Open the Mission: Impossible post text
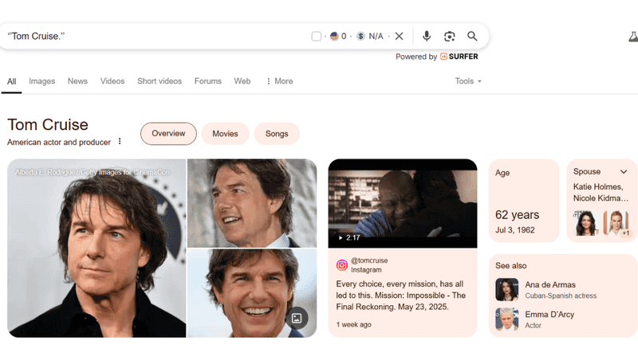 [x=401, y=296]
